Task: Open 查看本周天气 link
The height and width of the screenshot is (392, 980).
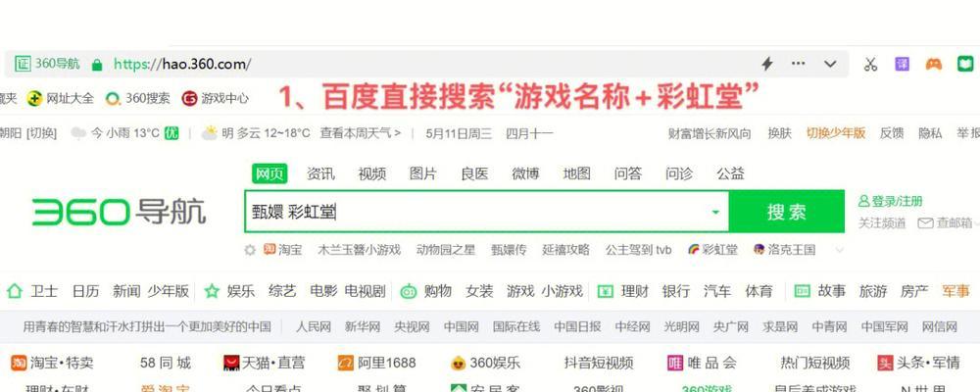Action: (361, 133)
